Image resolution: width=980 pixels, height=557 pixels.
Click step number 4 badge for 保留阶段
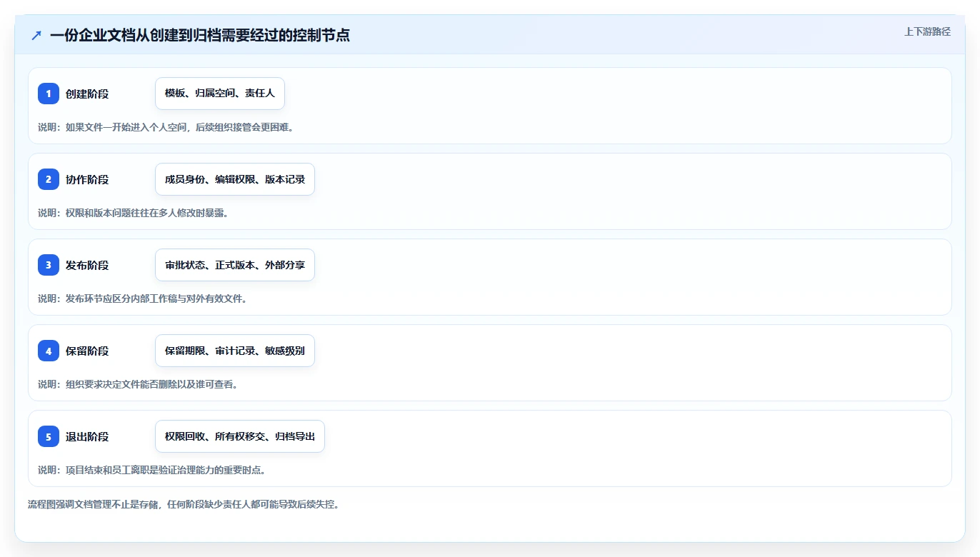(x=49, y=351)
